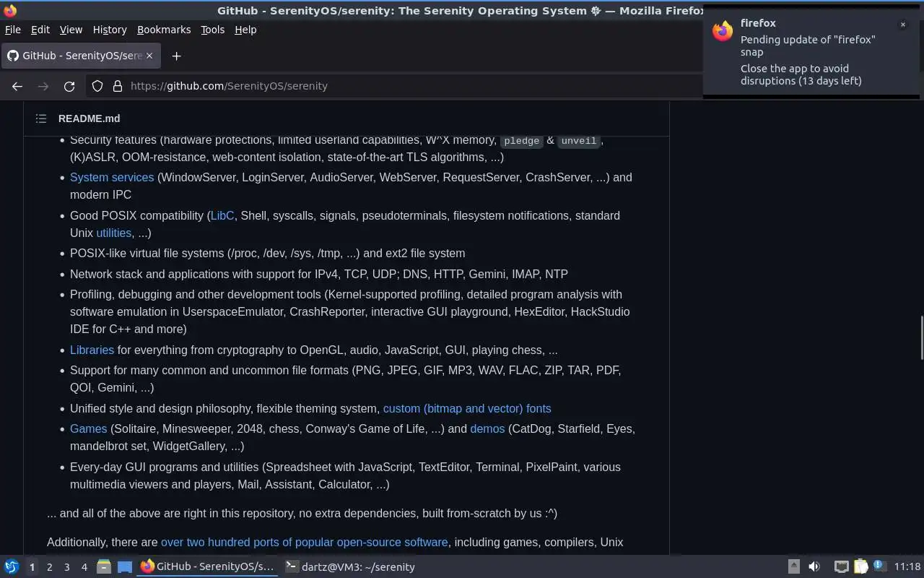
Task: Click the Firefox logo in the title bar
Action: tap(10, 10)
